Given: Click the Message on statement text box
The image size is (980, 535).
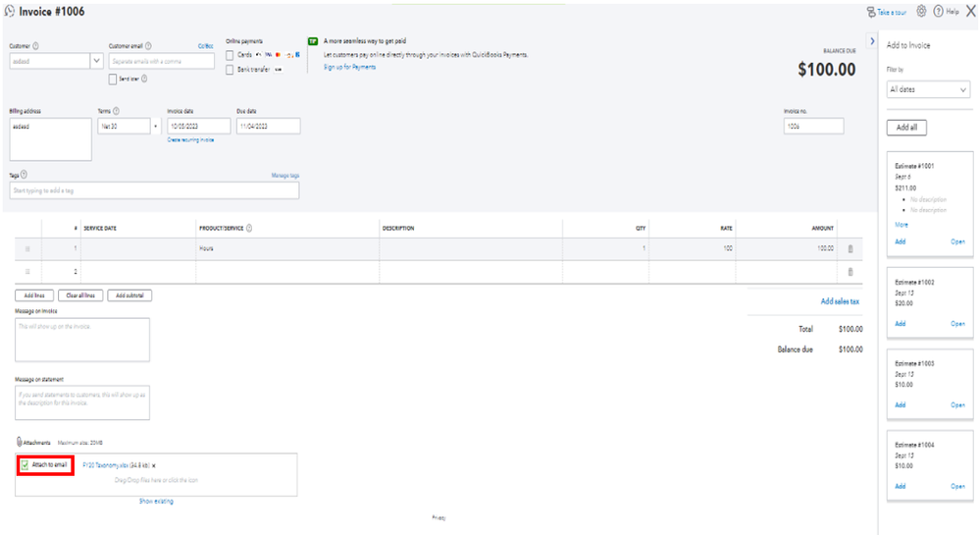Looking at the screenshot, I should click(82, 403).
